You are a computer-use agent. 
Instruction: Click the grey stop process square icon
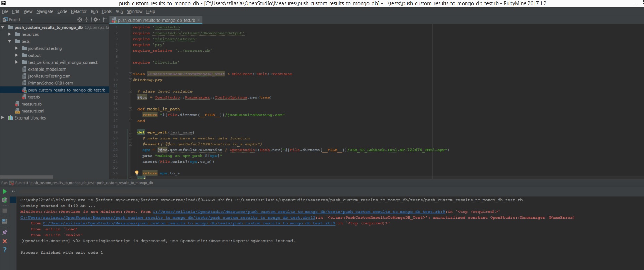(5, 211)
